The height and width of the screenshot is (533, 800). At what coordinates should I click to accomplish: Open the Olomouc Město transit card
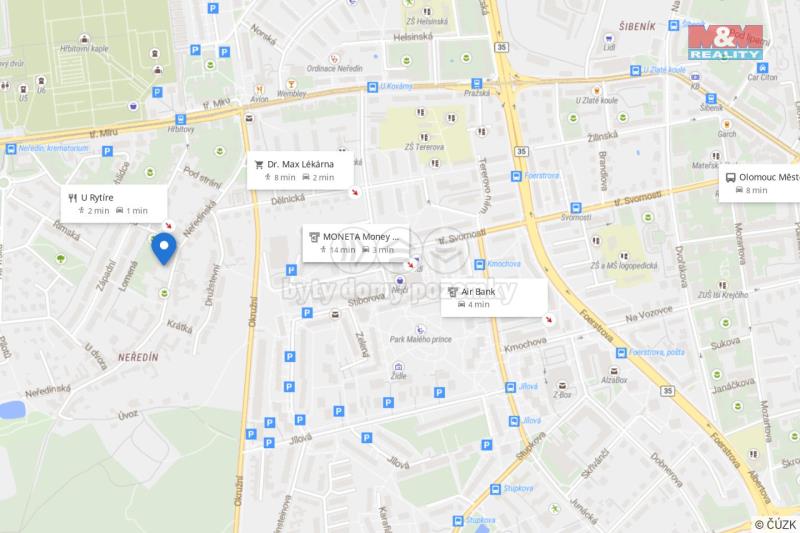click(760, 183)
